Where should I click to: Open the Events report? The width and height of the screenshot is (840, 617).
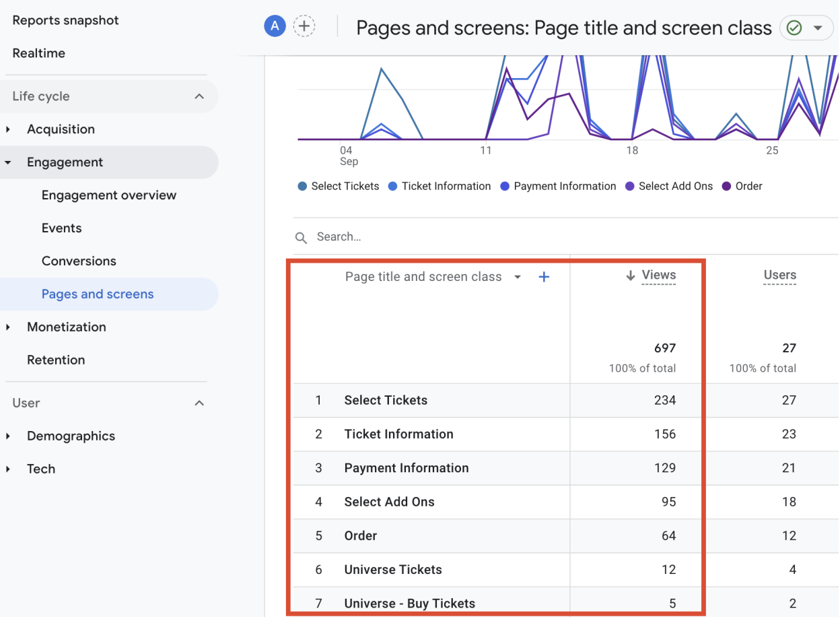(x=61, y=228)
